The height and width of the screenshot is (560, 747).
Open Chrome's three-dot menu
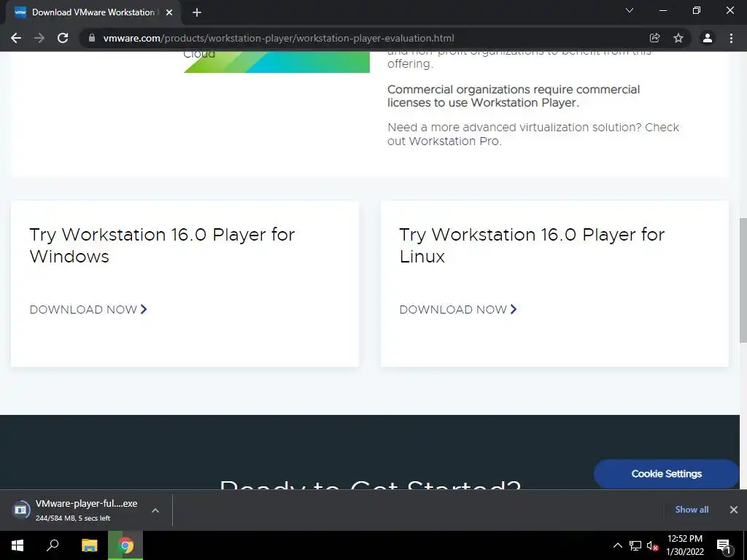pos(731,38)
